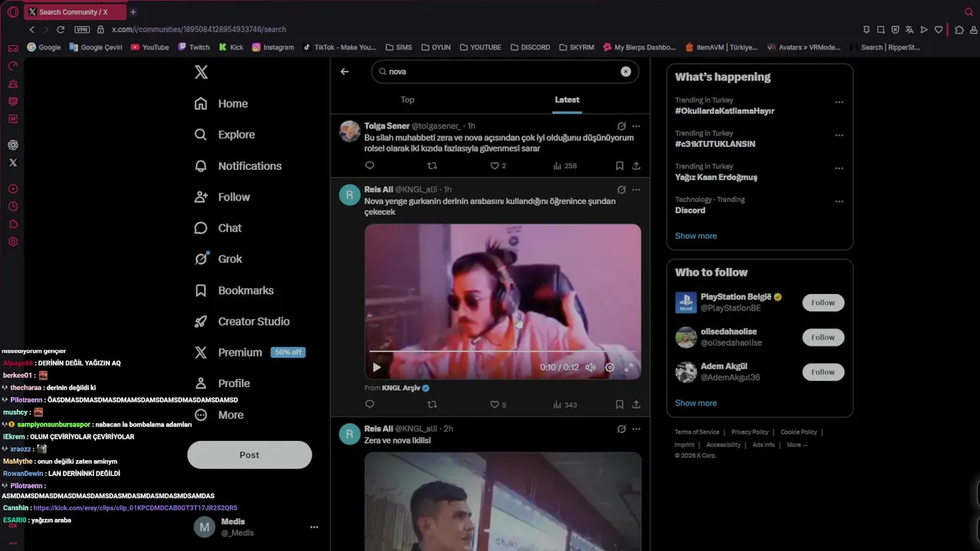Show more accounts to follow

(x=696, y=403)
